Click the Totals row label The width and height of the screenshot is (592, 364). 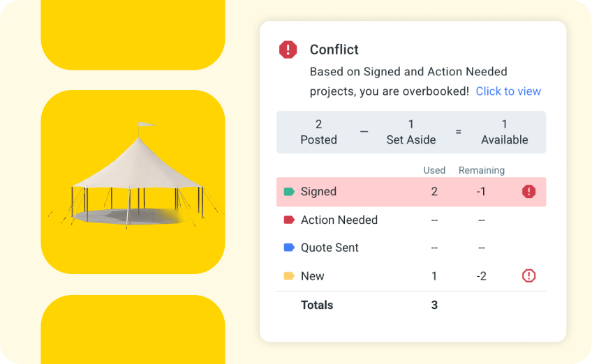317,305
